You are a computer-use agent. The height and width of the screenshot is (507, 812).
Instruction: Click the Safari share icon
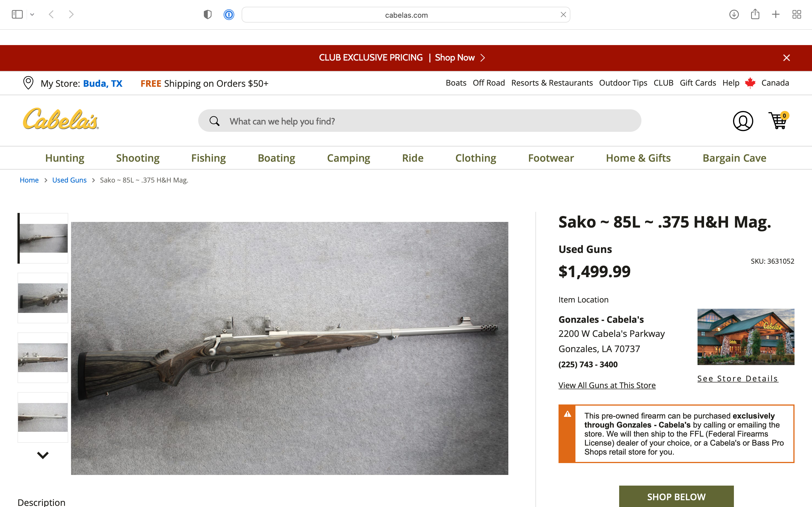coord(755,14)
